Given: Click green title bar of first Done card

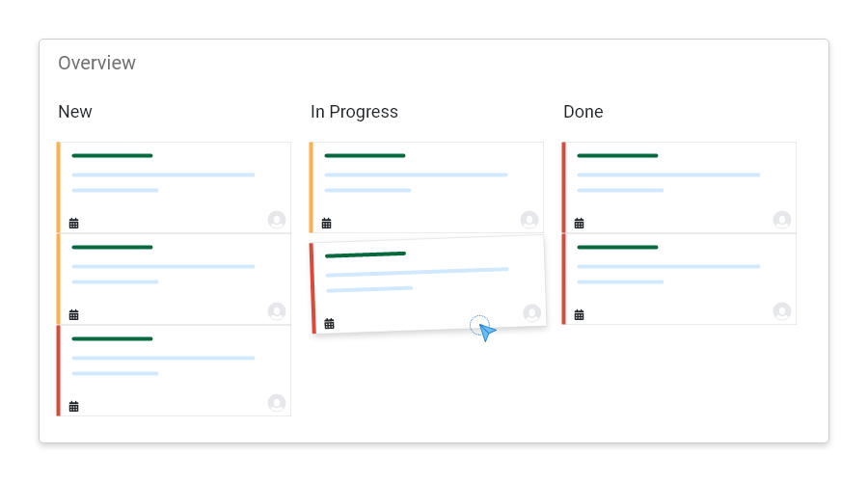Looking at the screenshot, I should (617, 155).
